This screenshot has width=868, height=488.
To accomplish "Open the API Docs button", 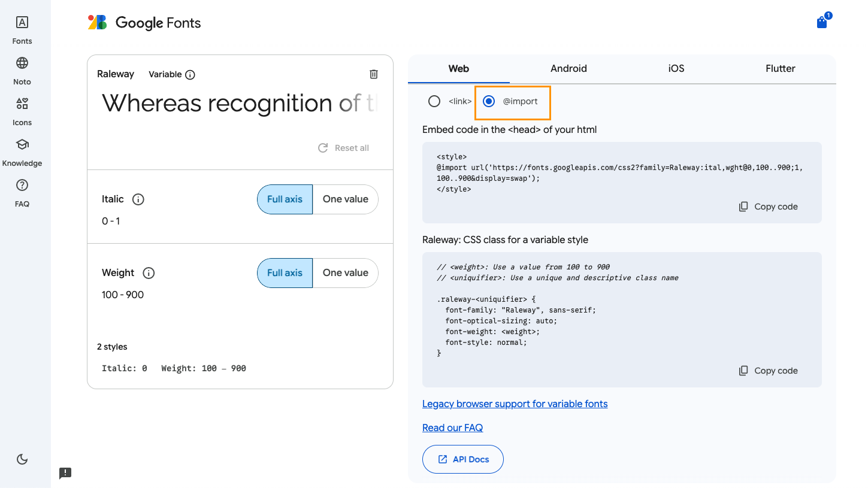I will 463,459.
